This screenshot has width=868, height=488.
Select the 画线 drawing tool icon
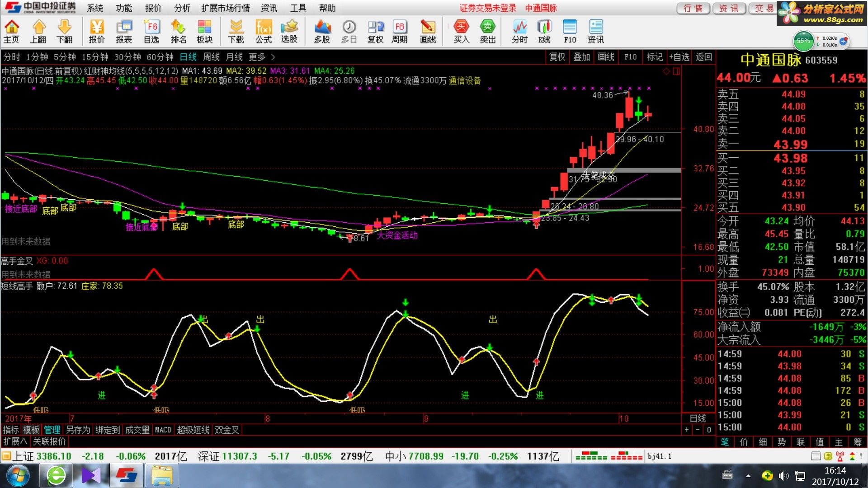tap(428, 32)
